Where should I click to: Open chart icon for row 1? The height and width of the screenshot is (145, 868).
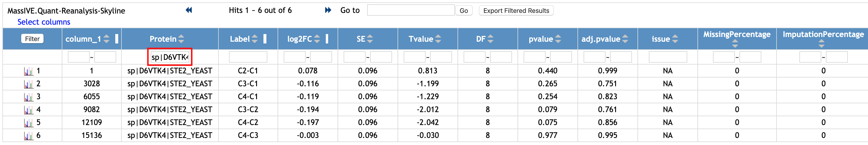pyautogui.click(x=29, y=71)
